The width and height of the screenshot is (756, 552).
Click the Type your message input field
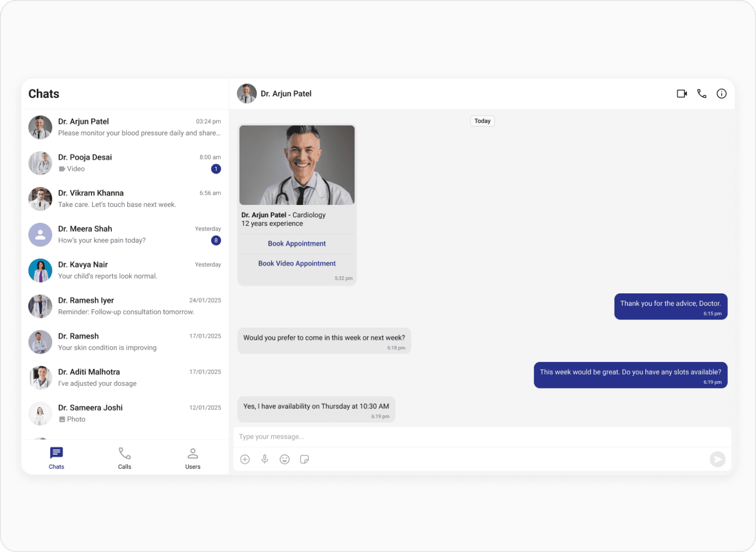(x=482, y=437)
